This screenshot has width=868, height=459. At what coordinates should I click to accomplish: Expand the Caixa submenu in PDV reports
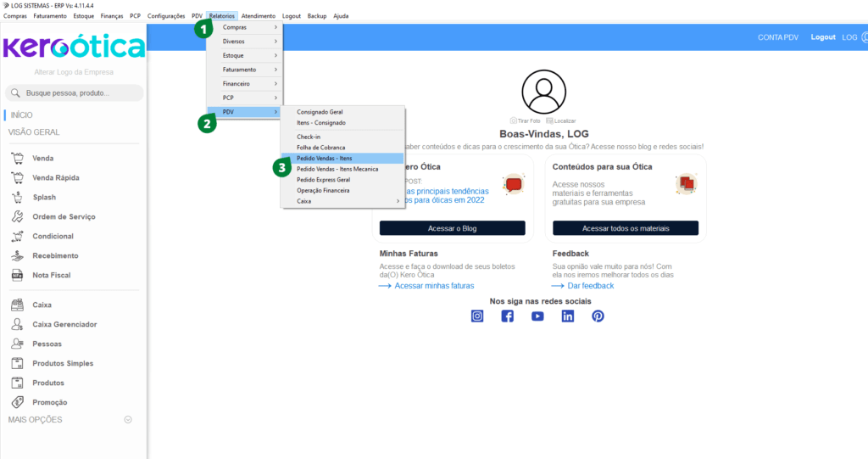[342, 201]
